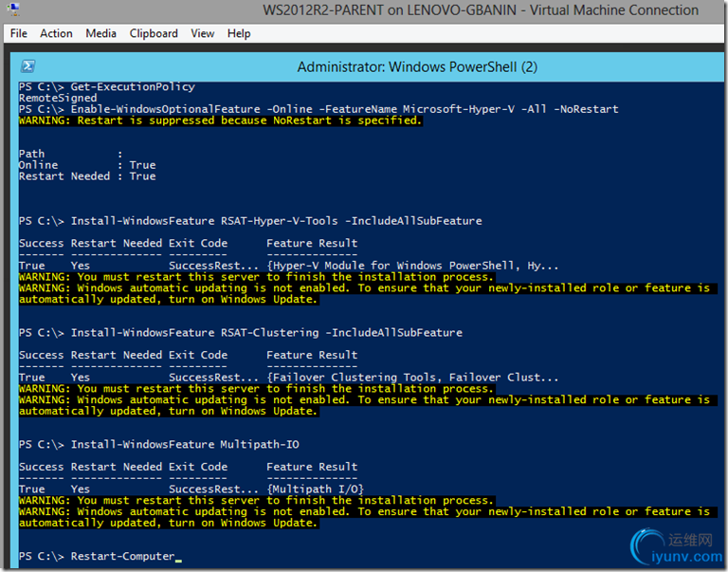Viewport: 728px width, 572px height.
Task: Click the PowerShell window title text
Action: (417, 67)
